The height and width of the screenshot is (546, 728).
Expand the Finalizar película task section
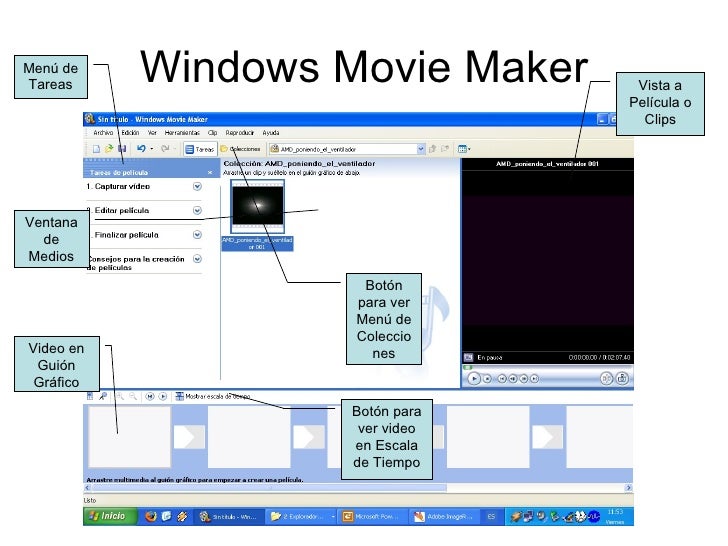click(197, 234)
